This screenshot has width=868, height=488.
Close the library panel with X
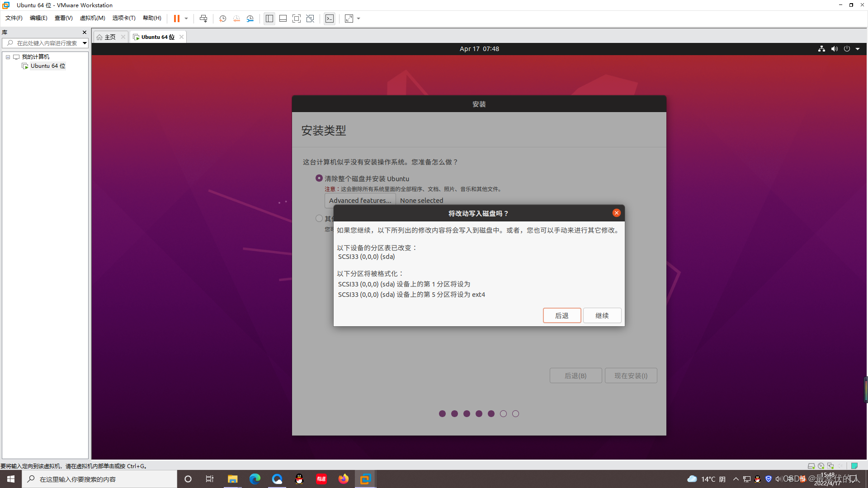click(x=84, y=33)
